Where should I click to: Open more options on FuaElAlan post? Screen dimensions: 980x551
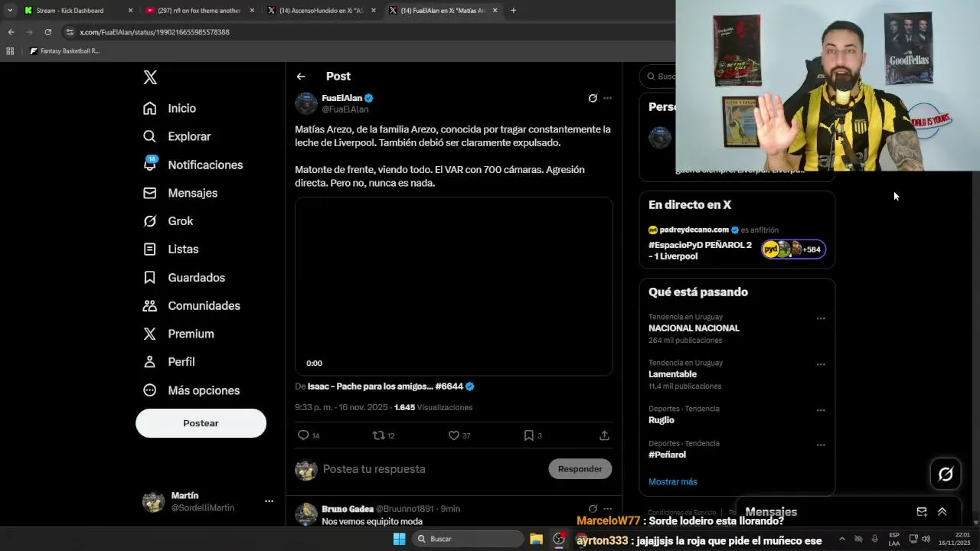tap(607, 98)
